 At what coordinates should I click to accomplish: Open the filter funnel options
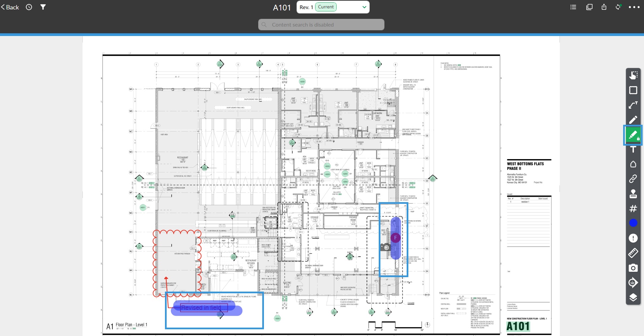click(43, 7)
